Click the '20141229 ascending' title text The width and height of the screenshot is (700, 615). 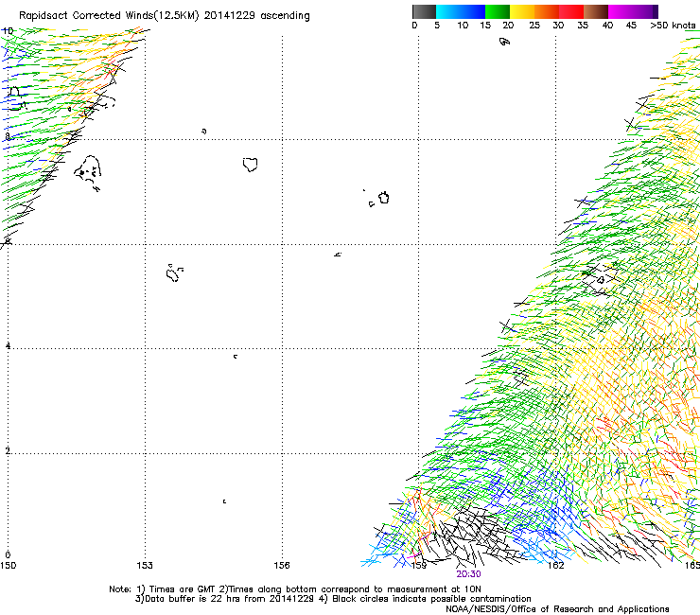click(x=256, y=16)
